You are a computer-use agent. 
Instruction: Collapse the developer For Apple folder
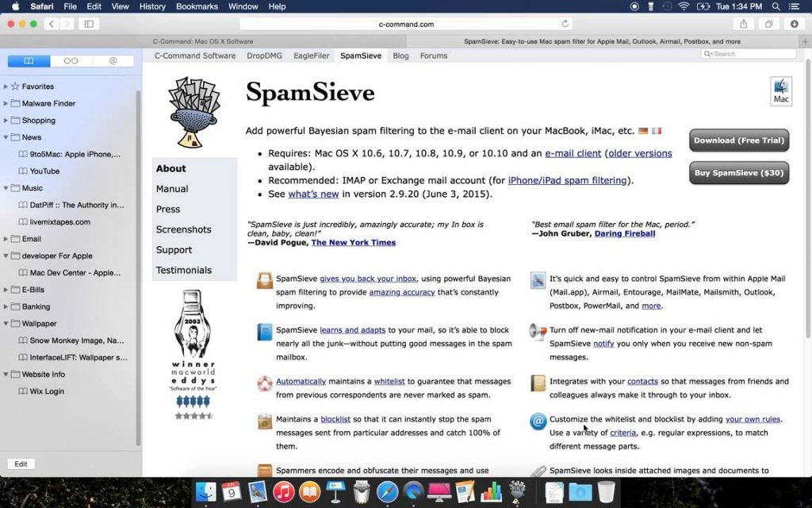point(6,256)
